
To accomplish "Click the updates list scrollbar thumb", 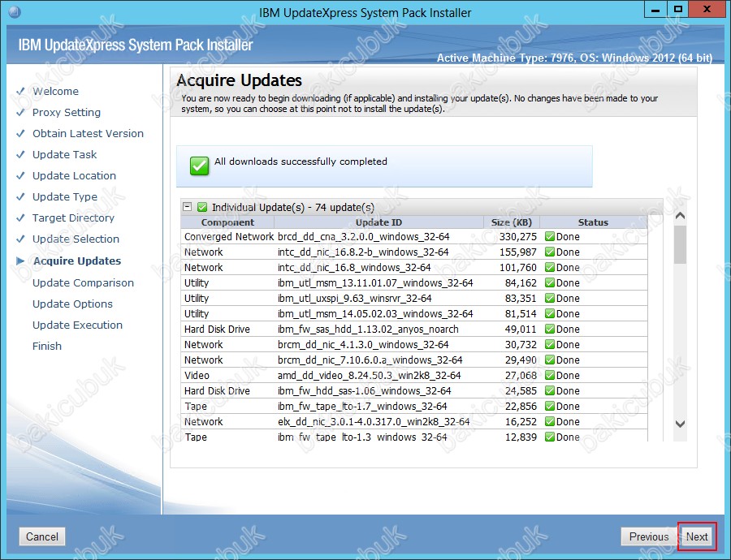I will (x=680, y=244).
